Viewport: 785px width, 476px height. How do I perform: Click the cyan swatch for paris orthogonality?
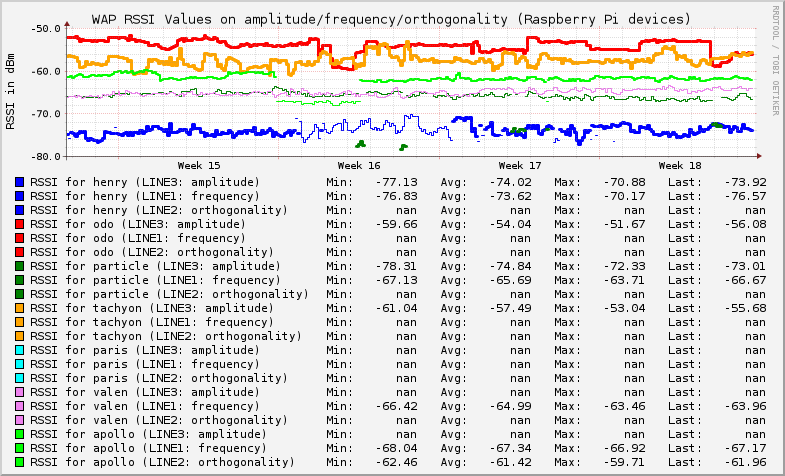point(20,378)
